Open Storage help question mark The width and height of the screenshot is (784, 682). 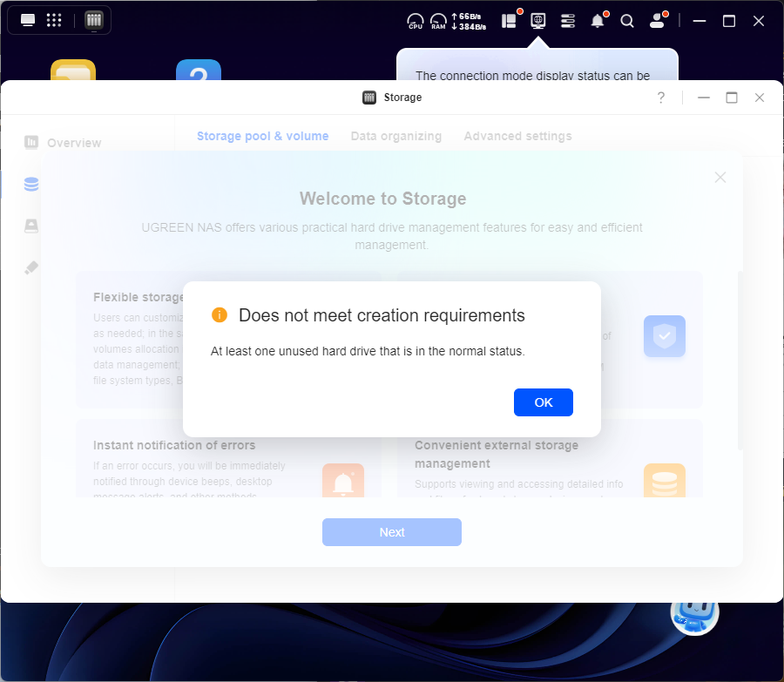[661, 98]
